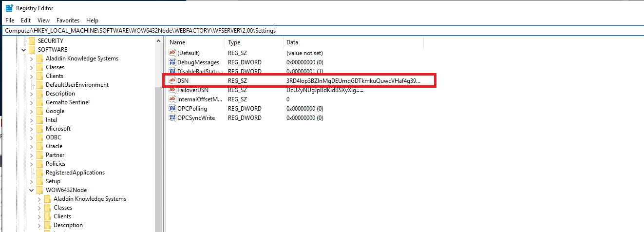Image resolution: width=644 pixels, height=232 pixels.
Task: Click the (Default) value icon
Action: tap(172, 53)
